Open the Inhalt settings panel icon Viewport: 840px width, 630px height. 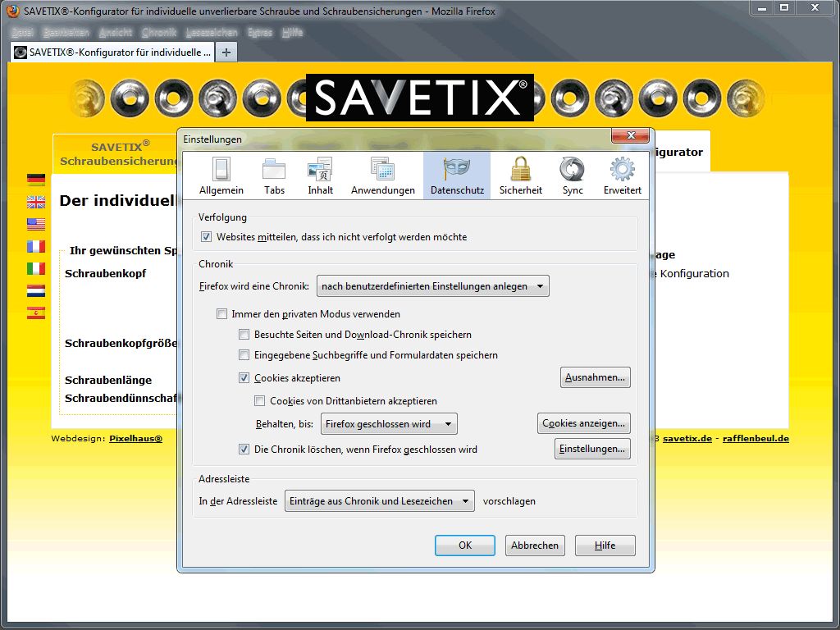click(x=321, y=176)
